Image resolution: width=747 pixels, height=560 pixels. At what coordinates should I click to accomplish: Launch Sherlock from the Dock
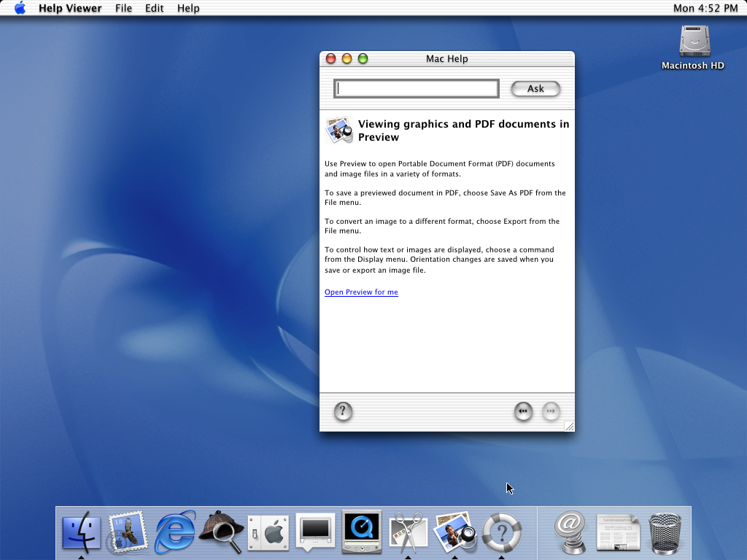coord(221,532)
